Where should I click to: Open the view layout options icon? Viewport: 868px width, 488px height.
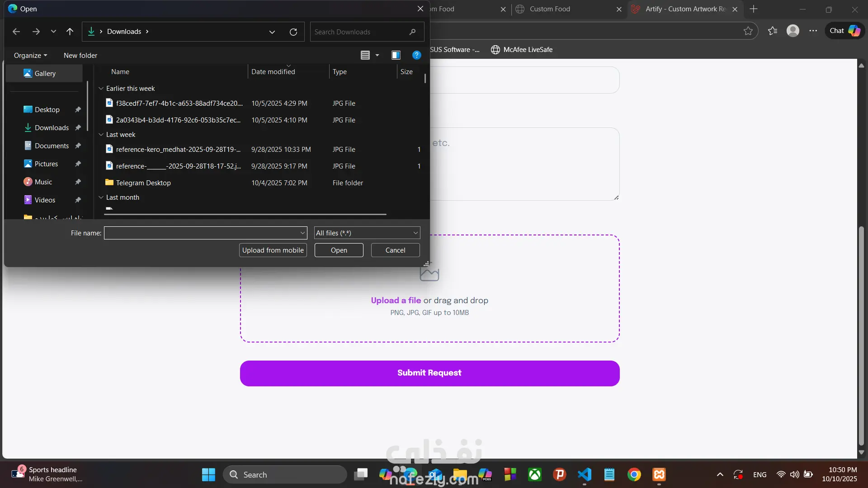pos(365,55)
